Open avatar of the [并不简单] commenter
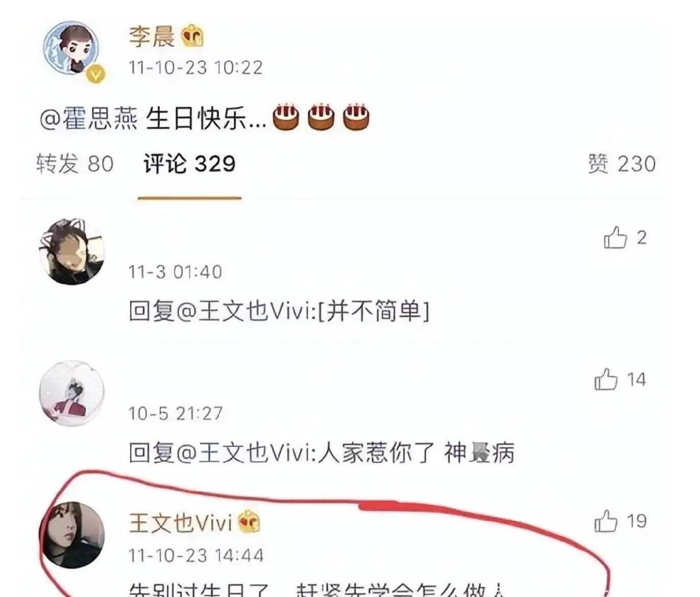 [x=71, y=252]
